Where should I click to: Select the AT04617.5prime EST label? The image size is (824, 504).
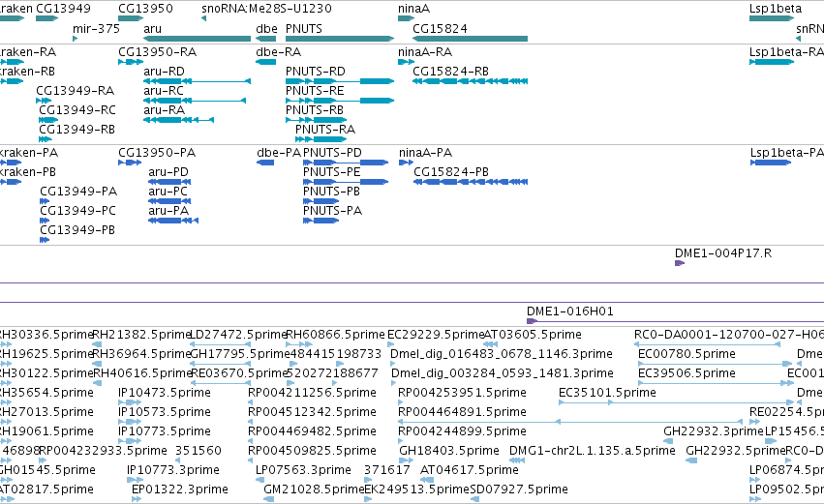[470, 470]
